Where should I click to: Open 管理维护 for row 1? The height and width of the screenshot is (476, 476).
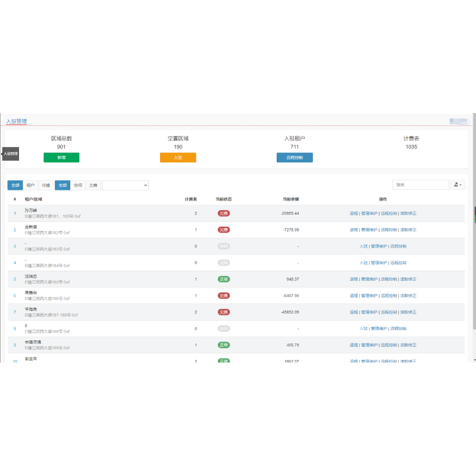click(369, 214)
